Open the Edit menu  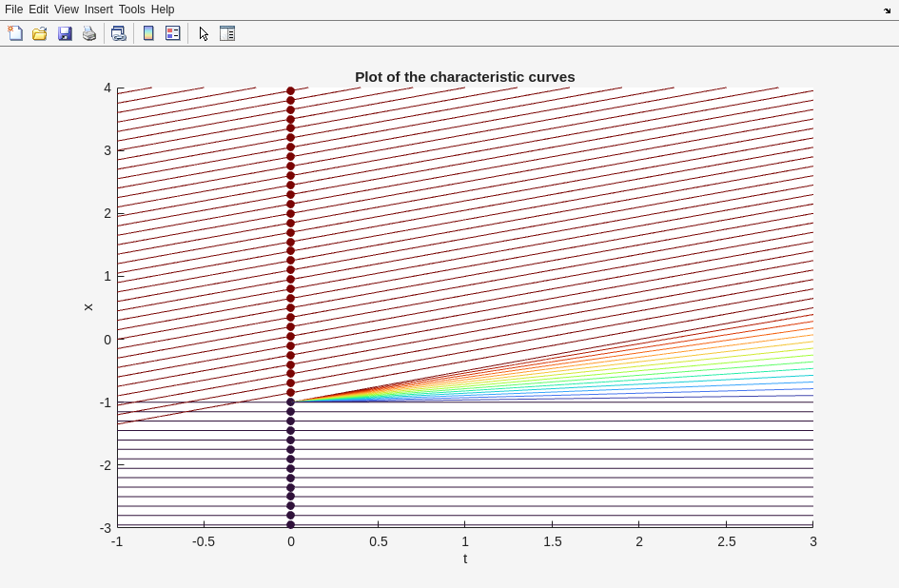38,10
